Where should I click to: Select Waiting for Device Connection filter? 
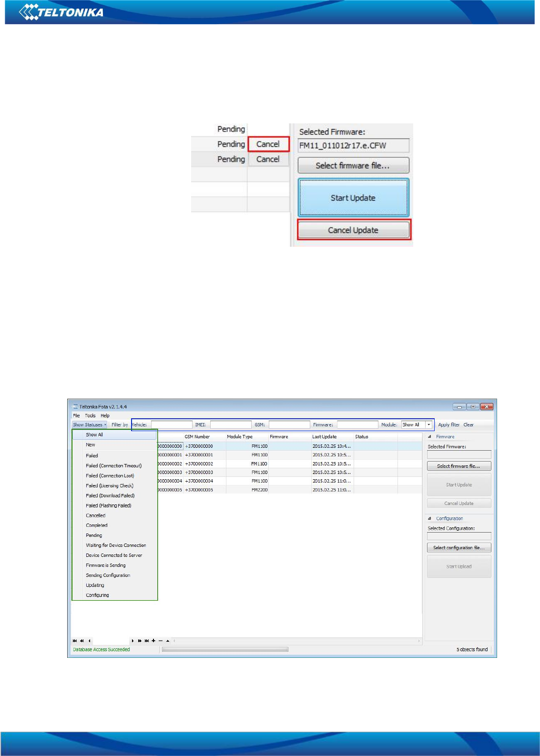point(114,545)
